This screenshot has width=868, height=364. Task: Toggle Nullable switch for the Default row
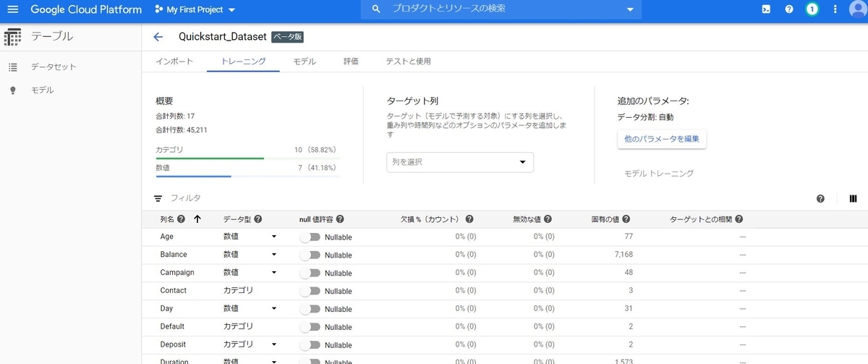(310, 327)
